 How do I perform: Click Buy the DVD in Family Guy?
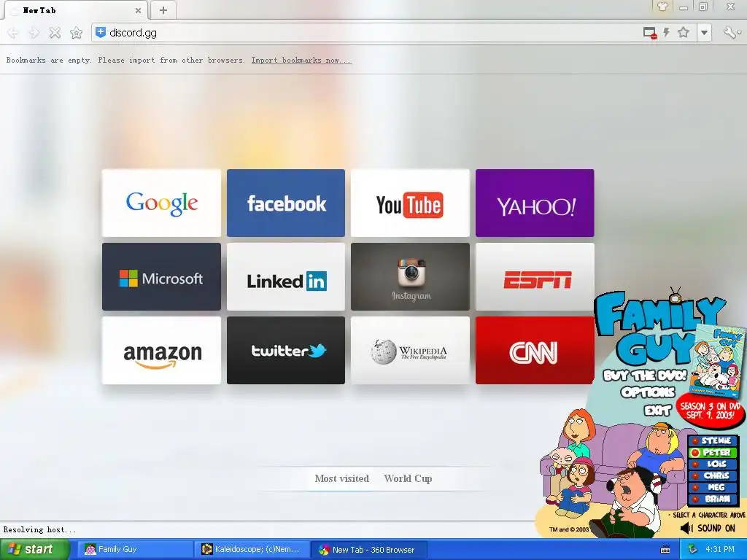[x=645, y=376]
